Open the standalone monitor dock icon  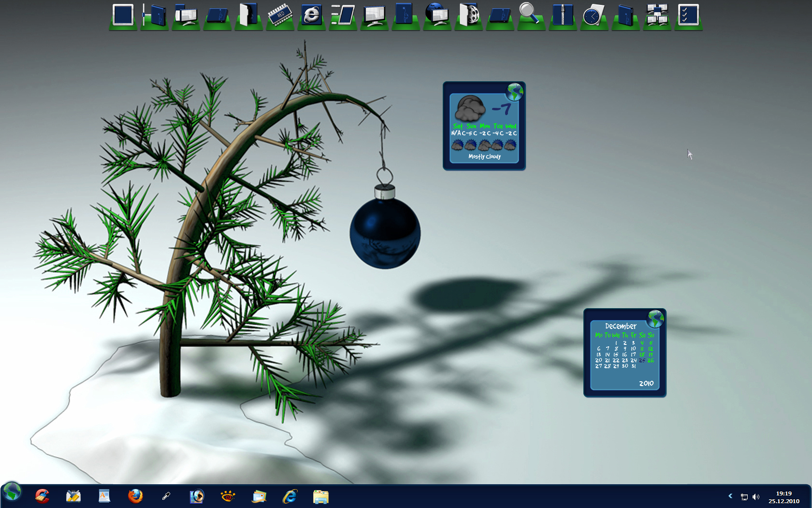click(375, 15)
